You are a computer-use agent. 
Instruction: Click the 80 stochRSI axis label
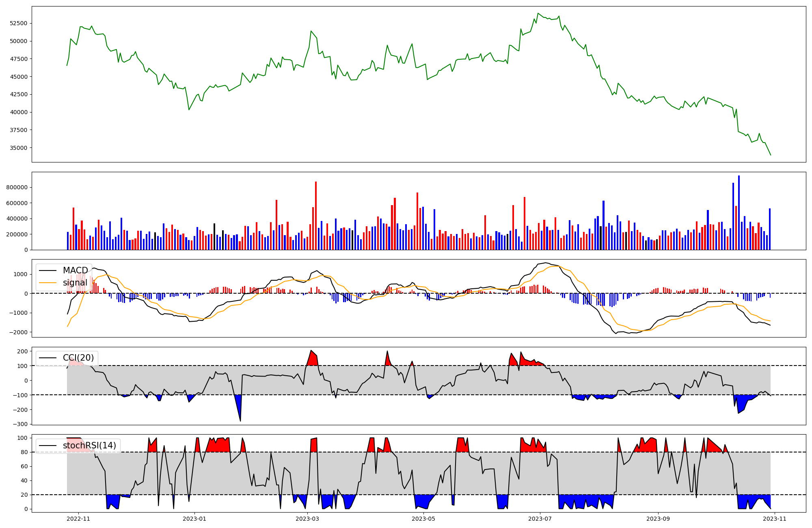(24, 452)
